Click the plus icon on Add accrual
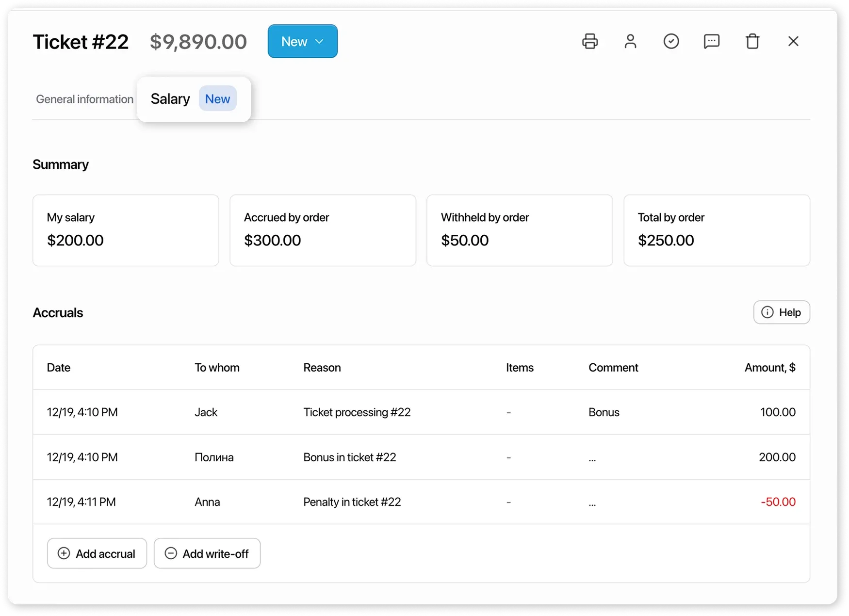 (64, 553)
